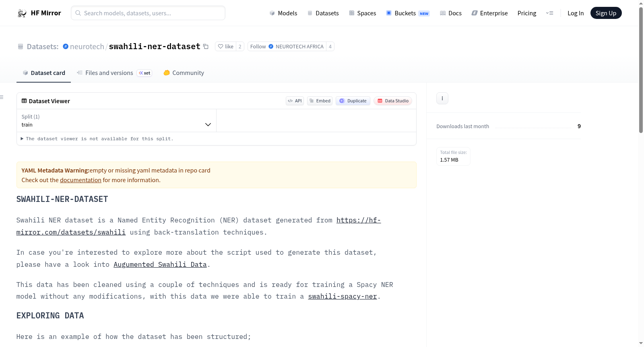Click the xet storage badge
This screenshot has width=644, height=347.
point(144,73)
